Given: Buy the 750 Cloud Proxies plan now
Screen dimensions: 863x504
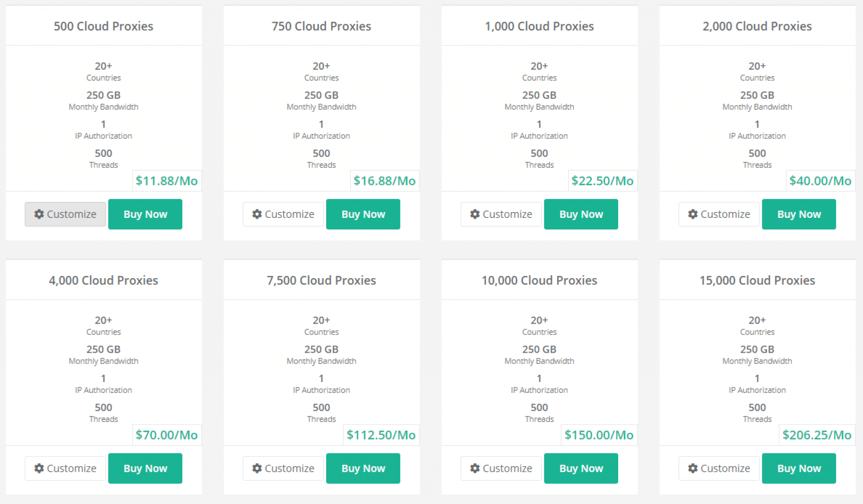Looking at the screenshot, I should 363,214.
